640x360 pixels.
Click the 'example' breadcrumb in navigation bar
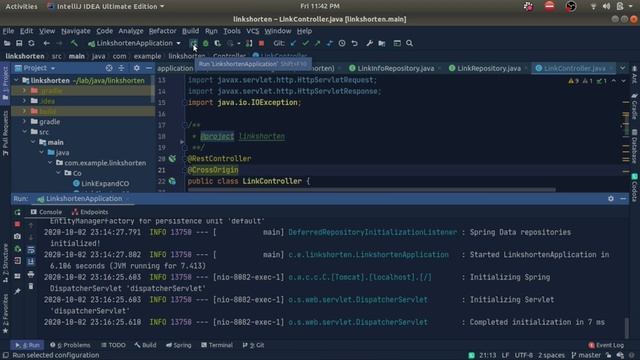click(x=147, y=56)
